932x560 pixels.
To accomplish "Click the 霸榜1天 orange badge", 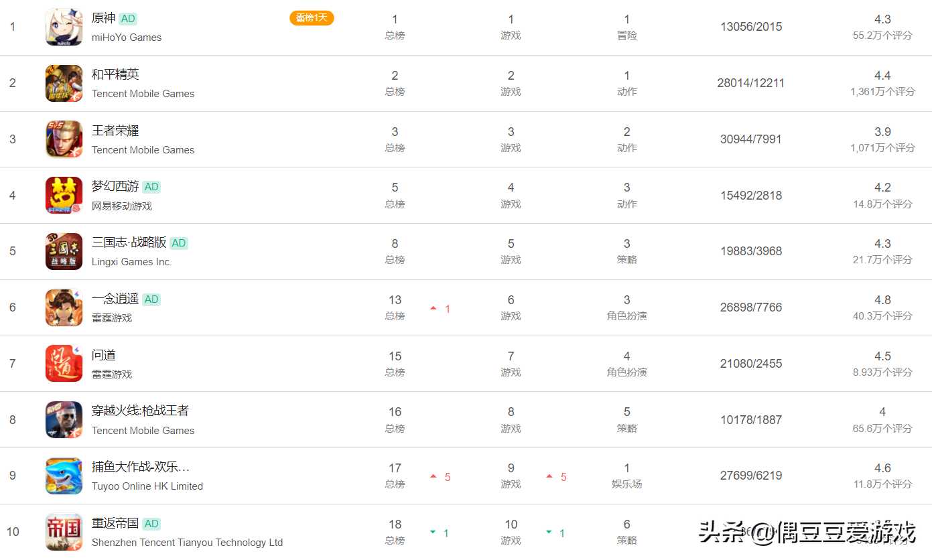I will click(312, 18).
